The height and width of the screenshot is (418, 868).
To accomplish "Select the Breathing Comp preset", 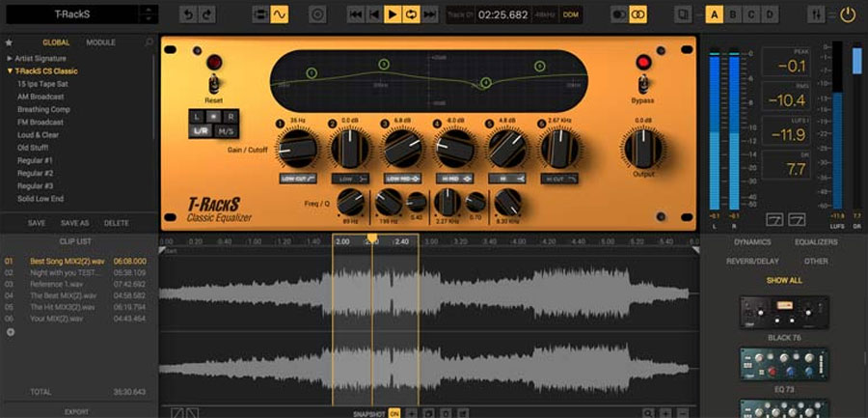I will 43,109.
